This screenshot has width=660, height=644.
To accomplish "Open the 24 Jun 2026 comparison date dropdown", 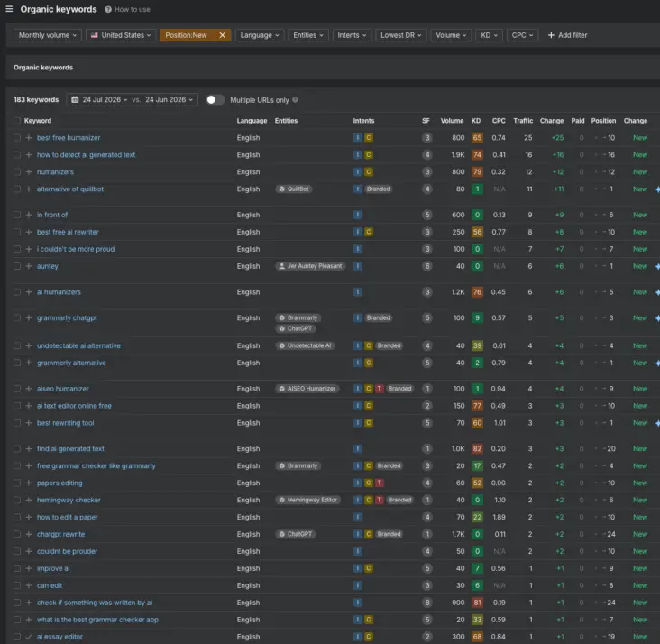I will point(170,100).
